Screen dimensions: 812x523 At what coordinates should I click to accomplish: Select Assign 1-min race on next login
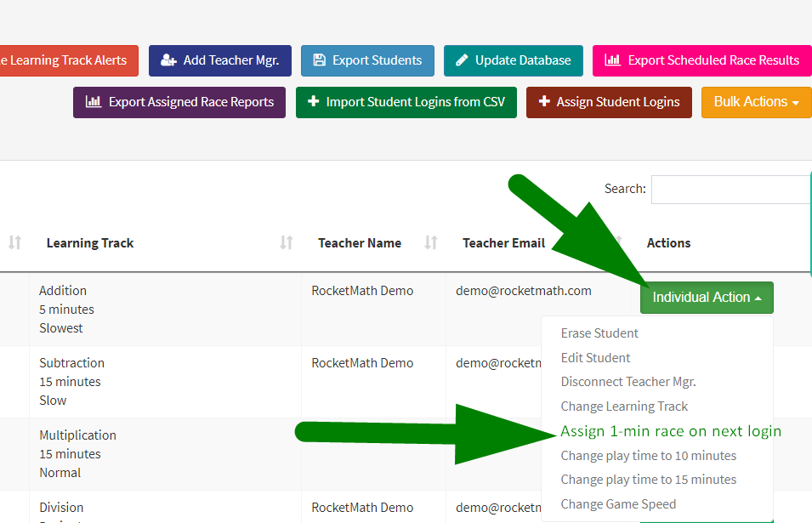(670, 431)
